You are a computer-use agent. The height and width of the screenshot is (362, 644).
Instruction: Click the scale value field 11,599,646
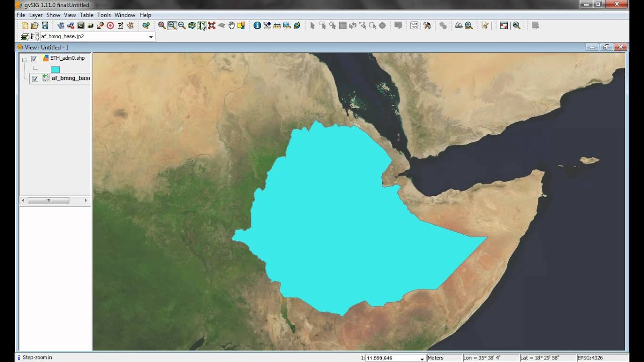(x=392, y=358)
